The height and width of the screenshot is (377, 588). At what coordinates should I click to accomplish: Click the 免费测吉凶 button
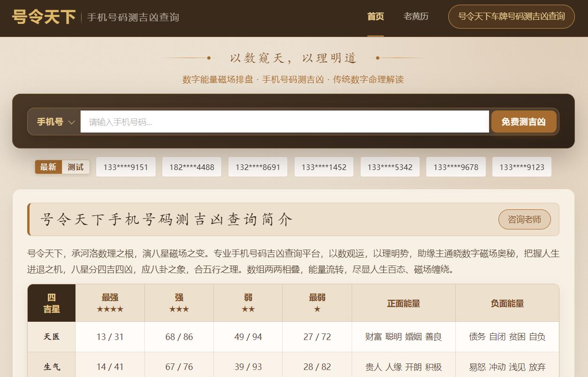pyautogui.click(x=524, y=122)
